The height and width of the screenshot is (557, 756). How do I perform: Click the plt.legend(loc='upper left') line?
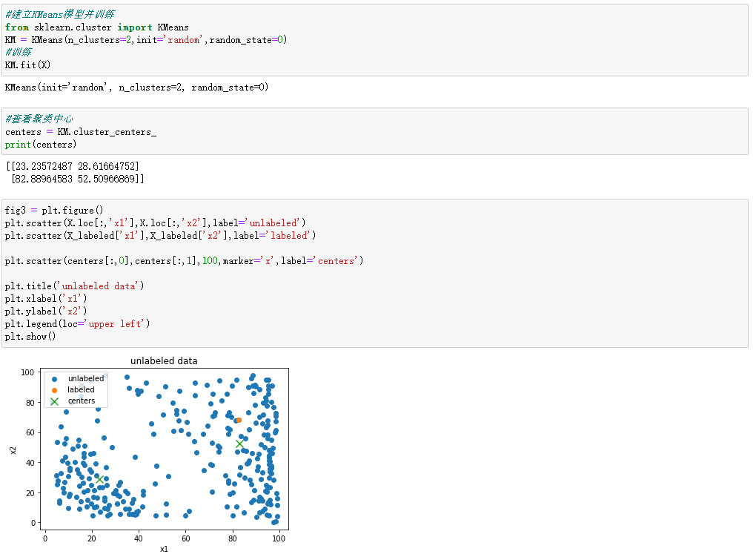point(77,324)
